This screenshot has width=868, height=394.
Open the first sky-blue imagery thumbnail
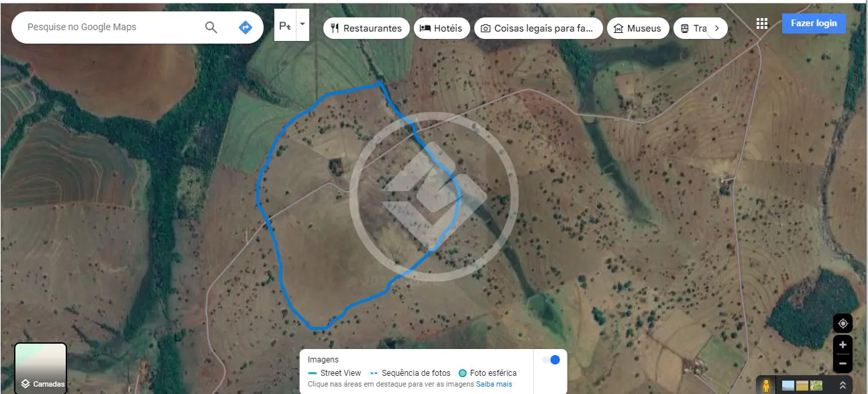click(788, 386)
